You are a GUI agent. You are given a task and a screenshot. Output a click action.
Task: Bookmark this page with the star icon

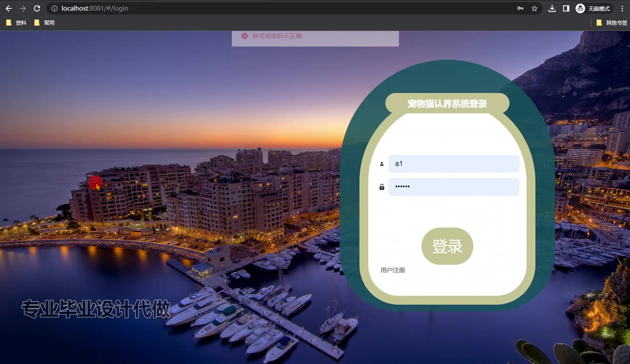[x=534, y=8]
